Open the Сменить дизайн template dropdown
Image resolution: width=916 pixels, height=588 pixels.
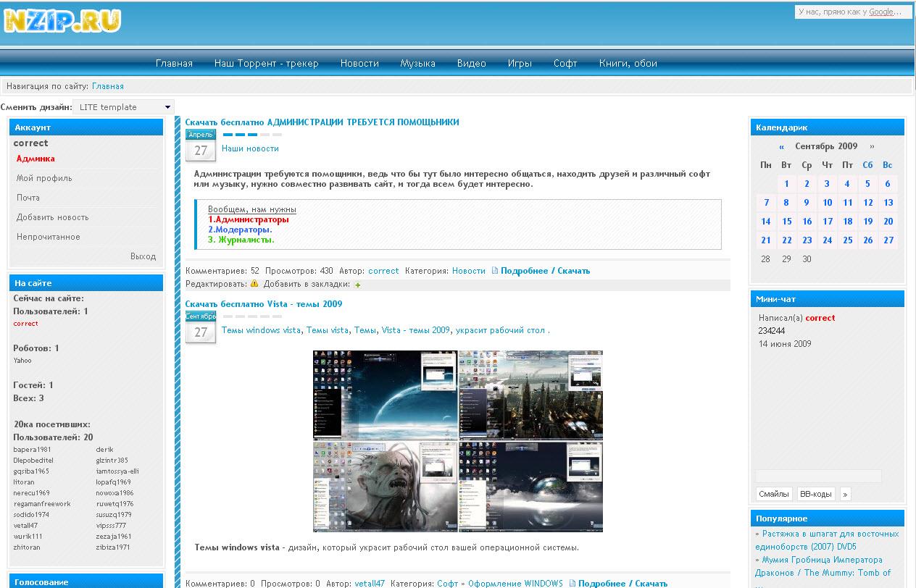tap(123, 107)
